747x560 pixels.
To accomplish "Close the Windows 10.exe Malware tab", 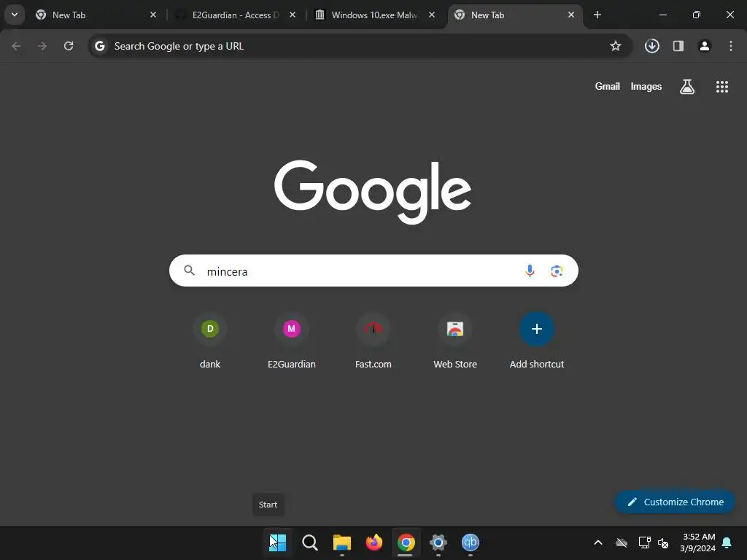I will pos(432,15).
